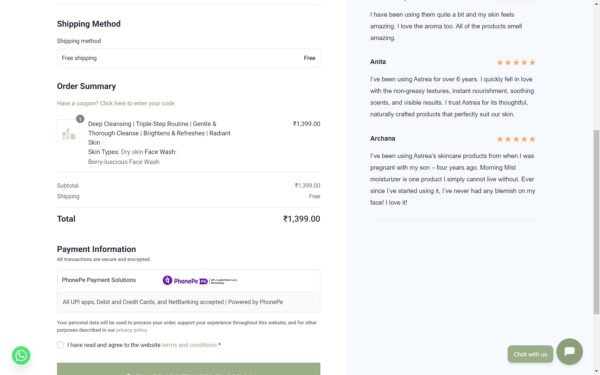Click the Berry-luscious Face Wash variant text
Viewport: 600px width, 375px height.
click(x=124, y=162)
